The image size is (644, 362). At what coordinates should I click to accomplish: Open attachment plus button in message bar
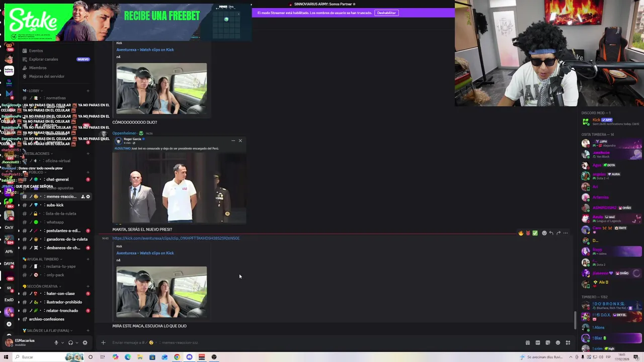tap(103, 343)
